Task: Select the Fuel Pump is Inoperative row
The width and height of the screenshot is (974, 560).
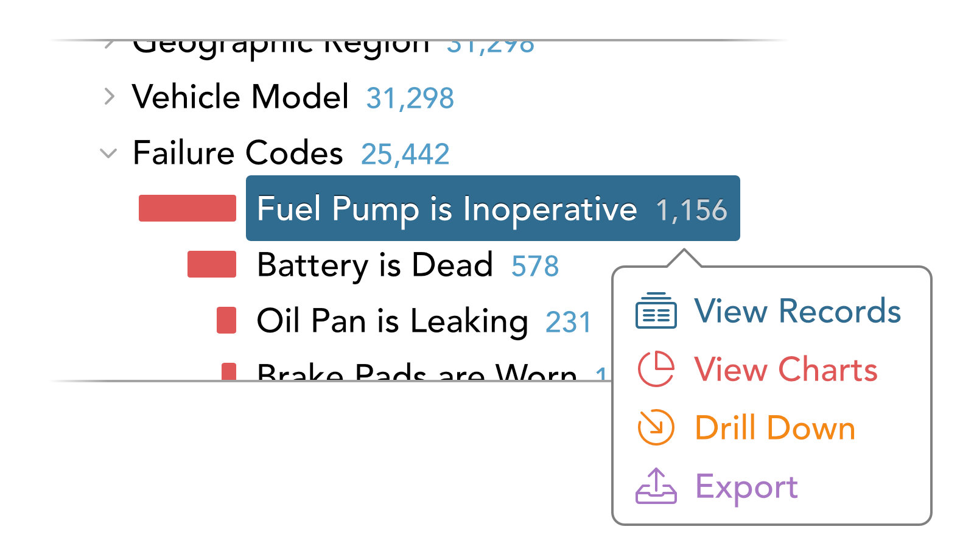Action: (493, 208)
